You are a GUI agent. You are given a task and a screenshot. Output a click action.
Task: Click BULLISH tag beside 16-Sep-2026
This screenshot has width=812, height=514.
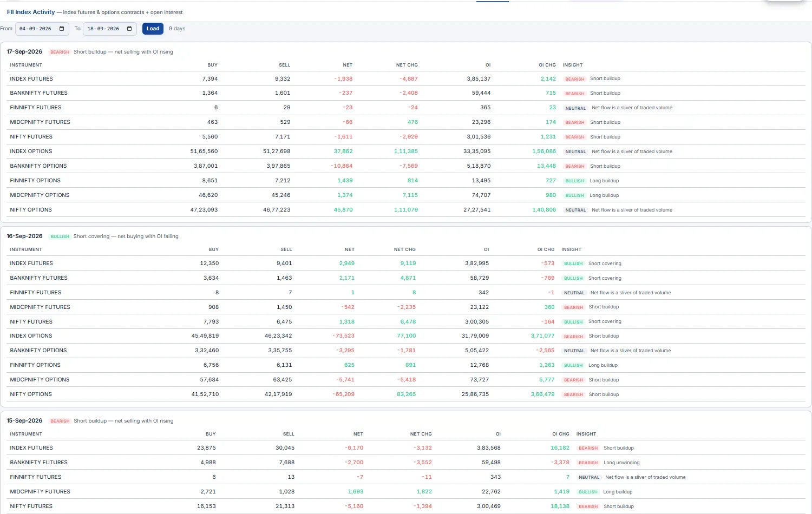[x=60, y=236]
